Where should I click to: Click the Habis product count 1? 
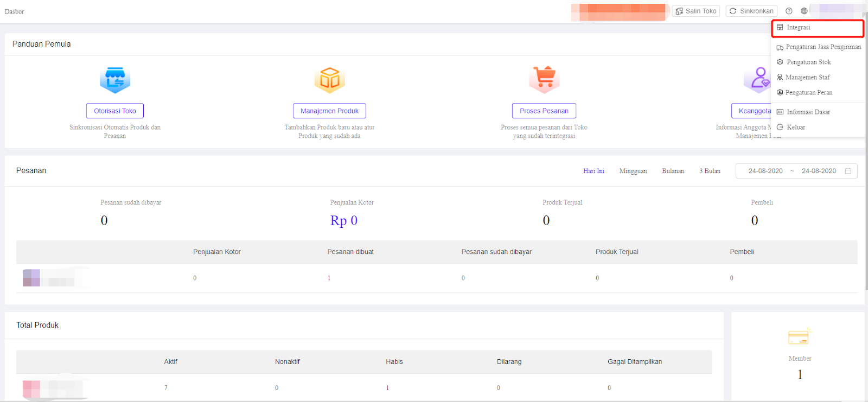[387, 388]
